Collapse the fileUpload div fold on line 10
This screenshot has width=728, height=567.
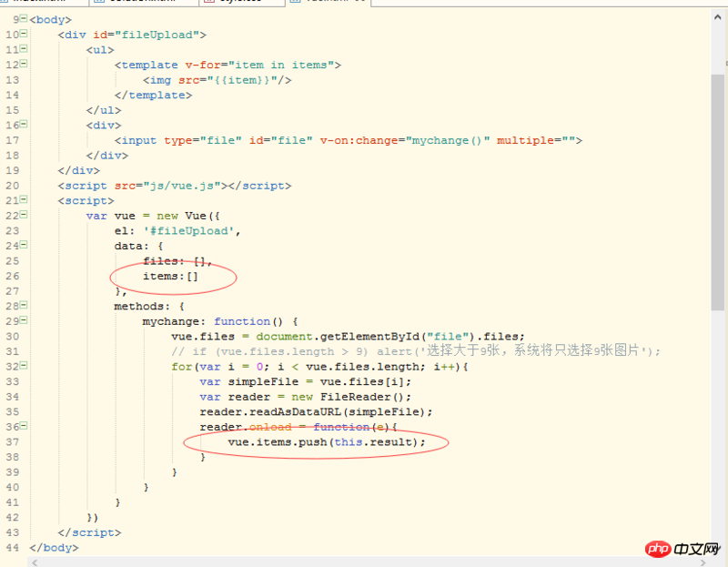[x=24, y=34]
